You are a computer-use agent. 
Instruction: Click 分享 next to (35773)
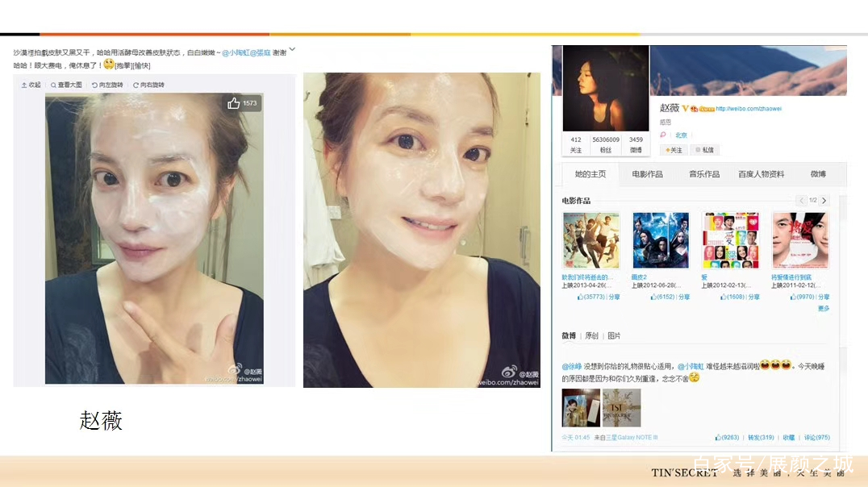(615, 298)
